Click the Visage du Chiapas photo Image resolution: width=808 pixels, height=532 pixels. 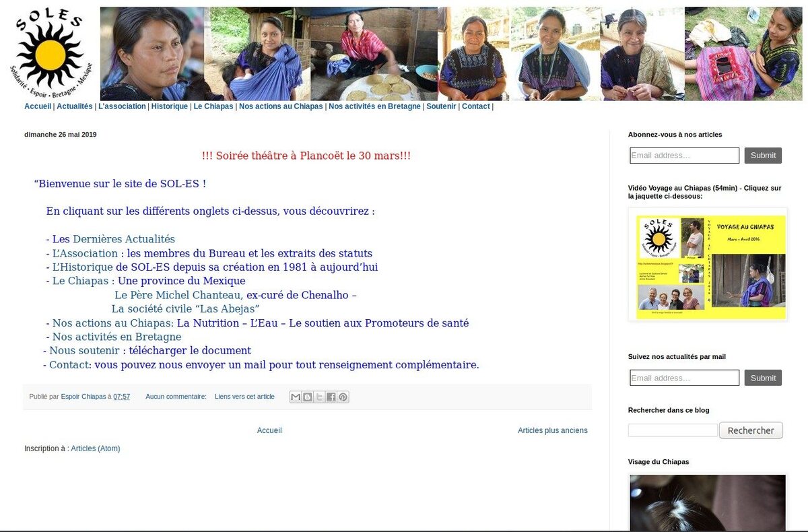click(708, 503)
